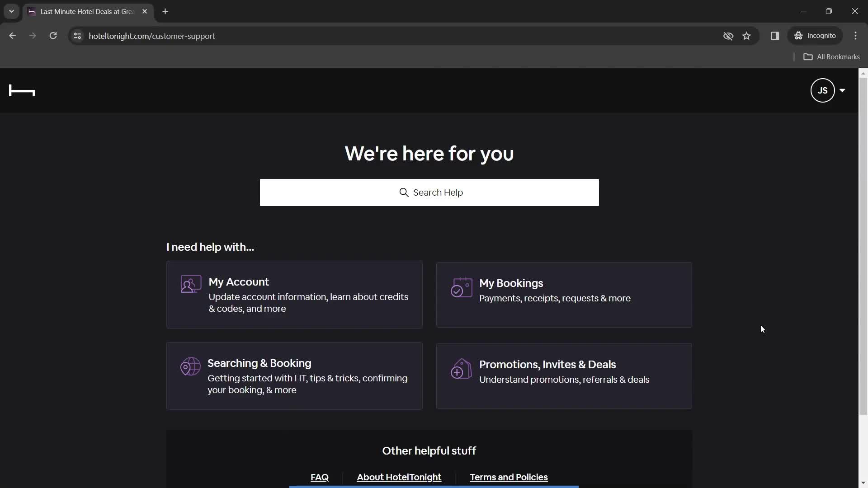
Task: Open a new browser tab
Action: click(x=165, y=12)
